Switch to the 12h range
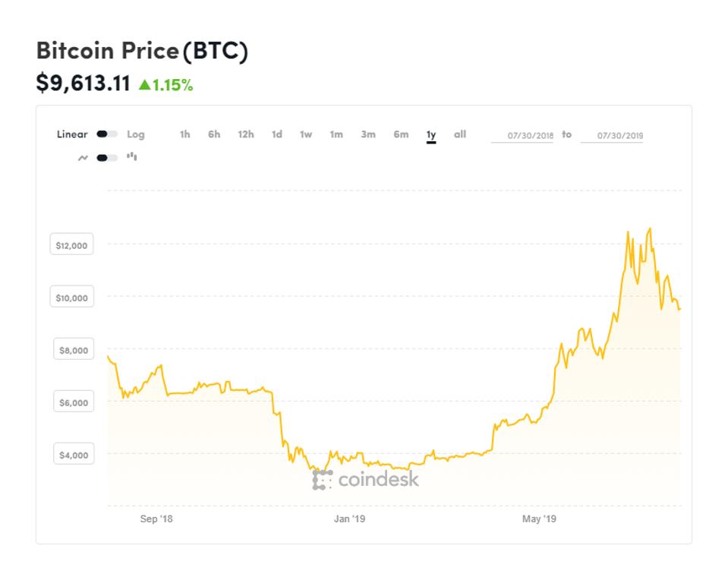The width and height of the screenshot is (728, 580). tap(245, 134)
